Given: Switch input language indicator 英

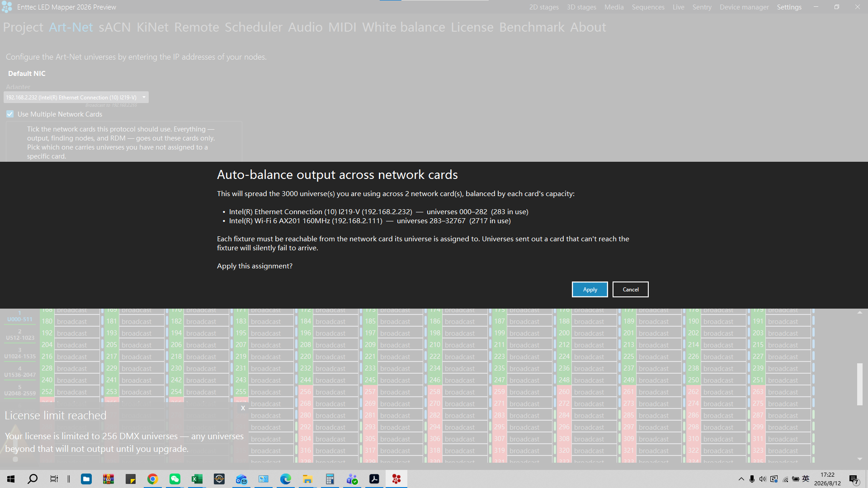Looking at the screenshot, I should [x=806, y=479].
